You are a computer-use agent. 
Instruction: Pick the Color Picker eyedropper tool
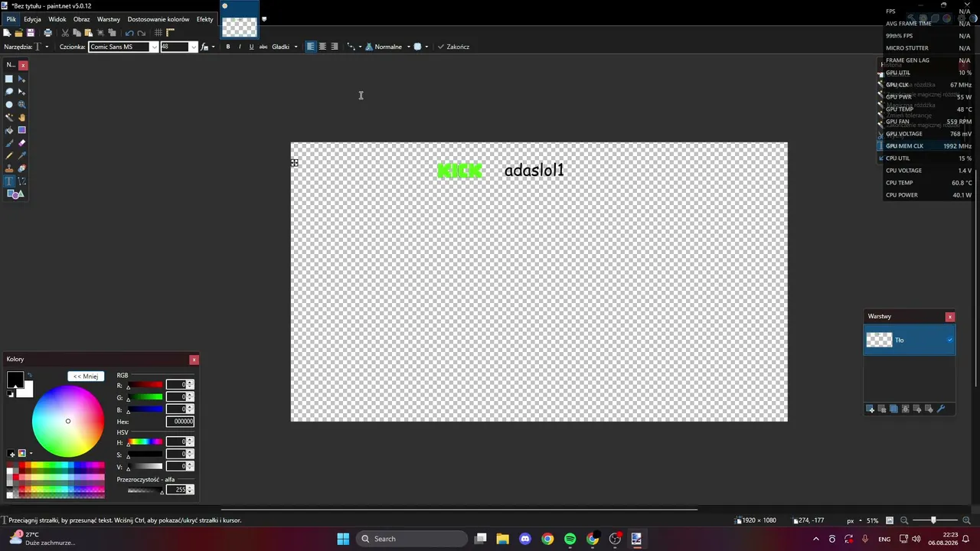[21, 155]
